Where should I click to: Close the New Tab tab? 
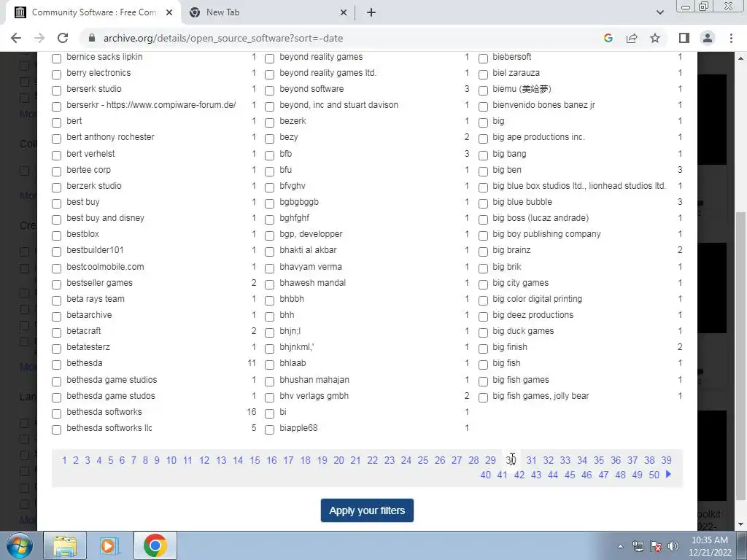pyautogui.click(x=344, y=13)
